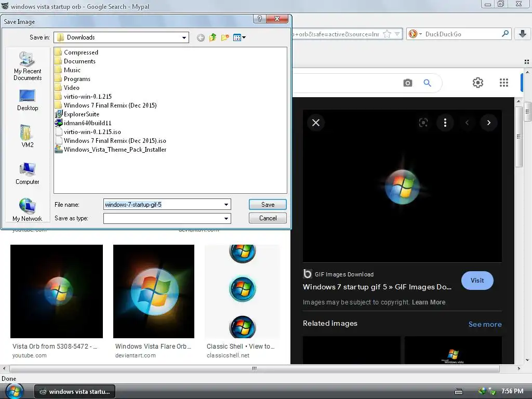Open Computer place in sidebar
The height and width of the screenshot is (399, 532).
28,174
